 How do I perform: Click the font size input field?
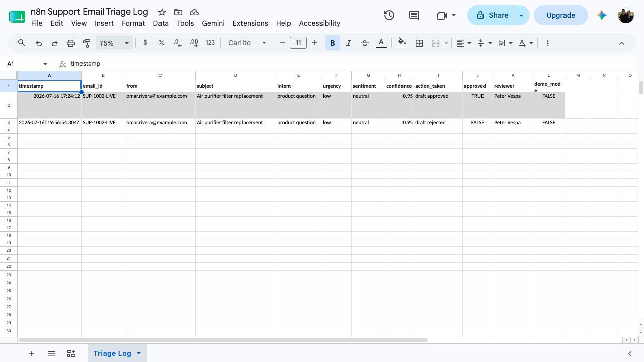coord(298,43)
